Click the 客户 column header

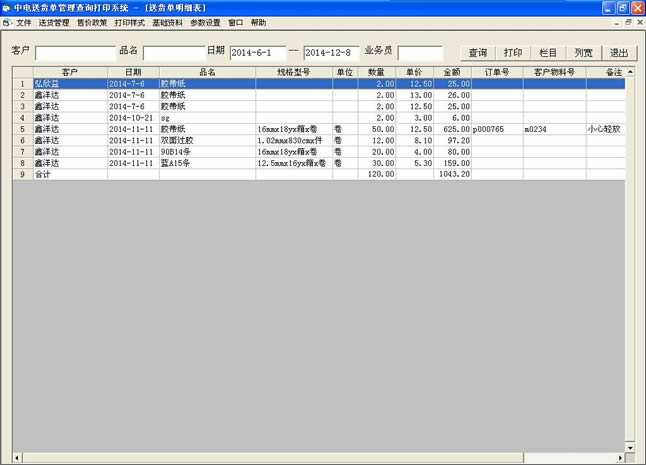click(x=70, y=72)
